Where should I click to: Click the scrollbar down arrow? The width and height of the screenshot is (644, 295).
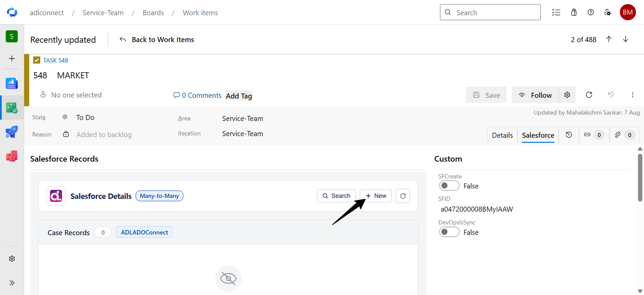tap(640, 291)
